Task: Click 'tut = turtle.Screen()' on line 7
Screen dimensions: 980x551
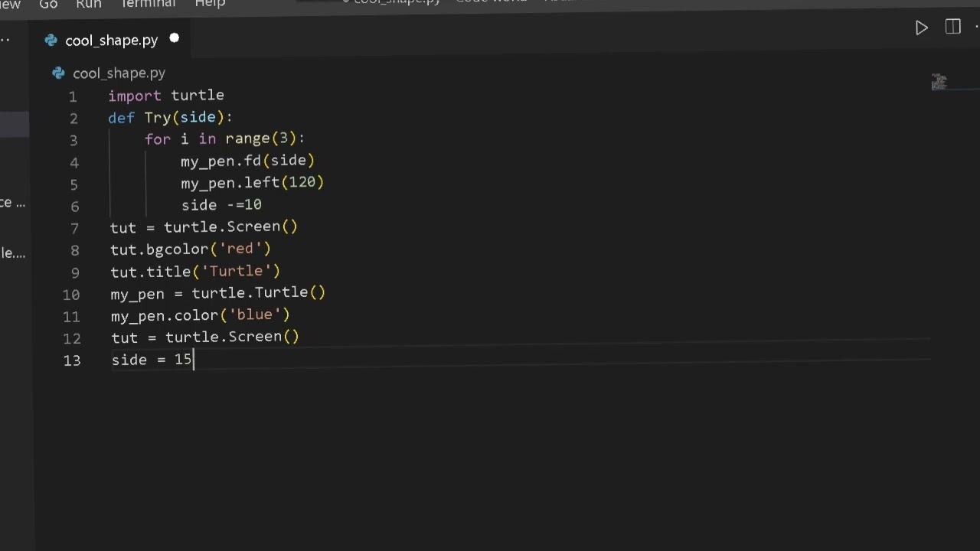Action: click(x=204, y=227)
